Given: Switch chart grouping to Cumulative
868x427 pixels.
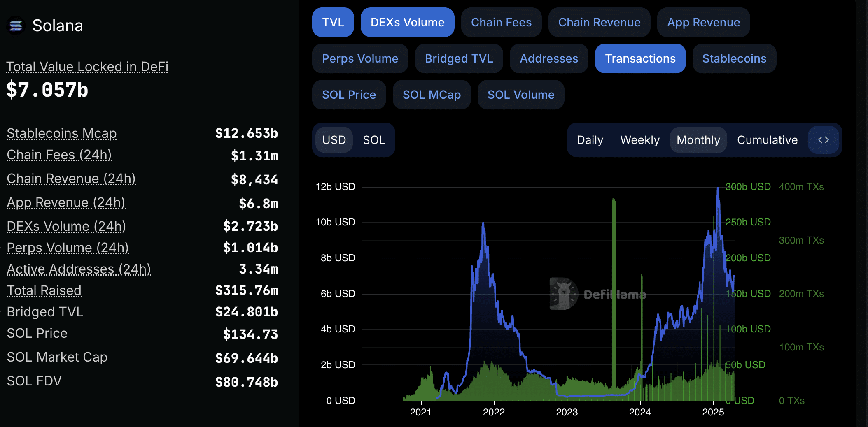Looking at the screenshot, I should pos(767,140).
